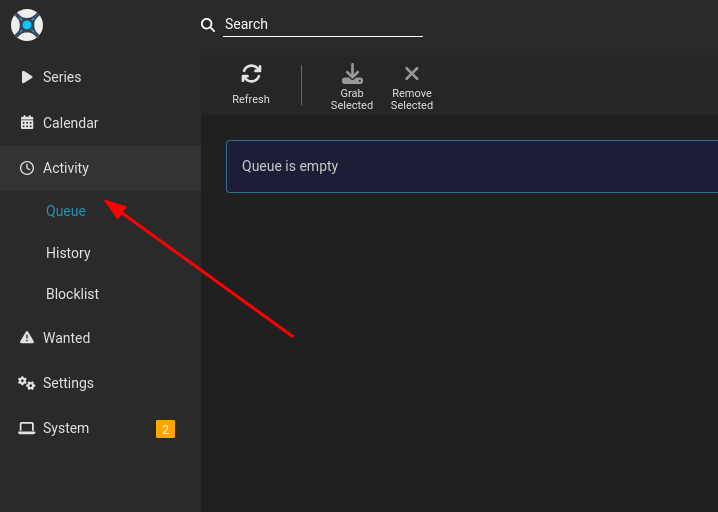718x512 pixels.
Task: Click the Refresh label text
Action: click(x=251, y=99)
